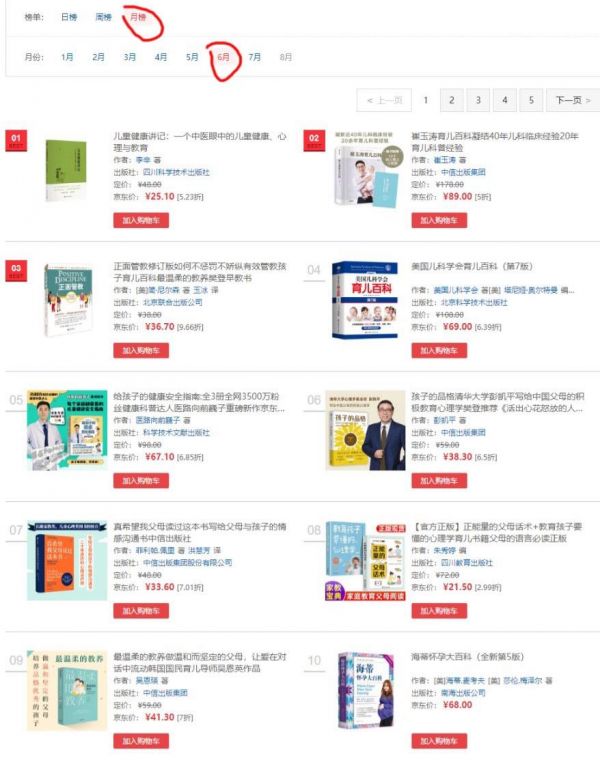This screenshot has height=760, width=600.
Task: Open the red rank 01 badge
Action: pyautogui.click(x=16, y=141)
